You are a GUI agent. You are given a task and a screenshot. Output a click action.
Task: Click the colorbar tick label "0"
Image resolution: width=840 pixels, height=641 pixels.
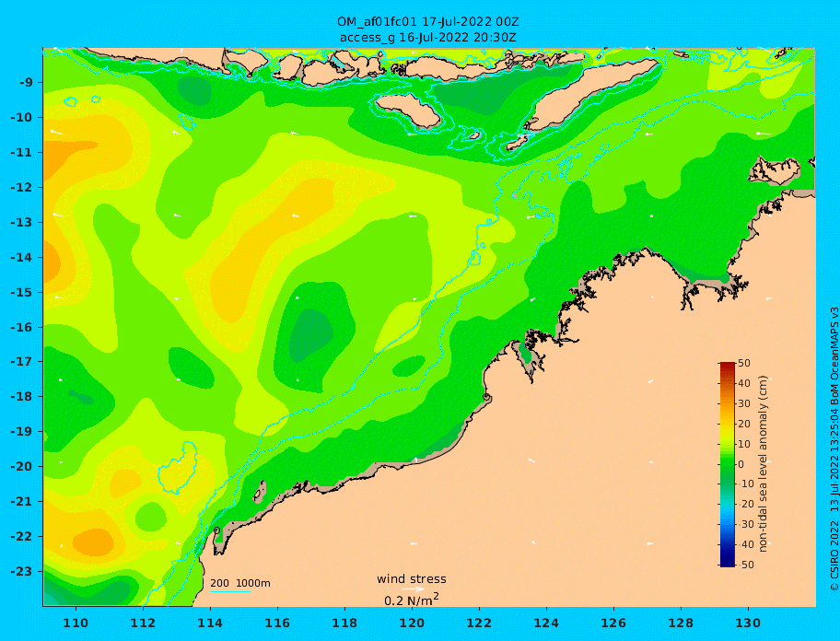point(741,464)
